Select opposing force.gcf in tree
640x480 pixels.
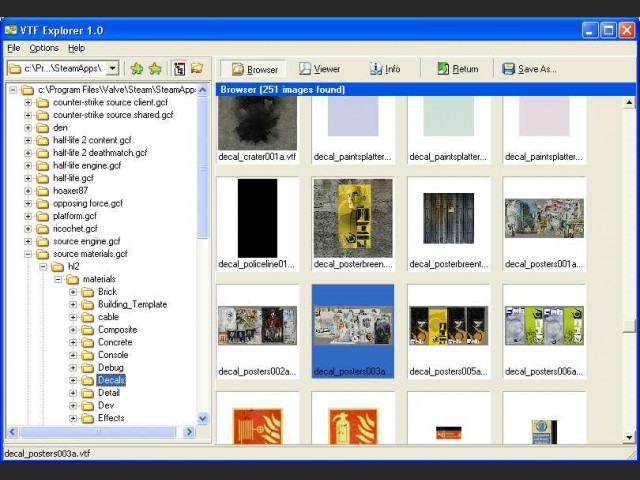[88, 203]
